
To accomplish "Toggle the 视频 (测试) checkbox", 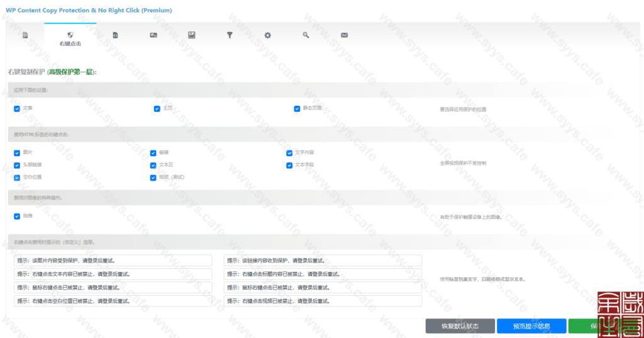I will pyautogui.click(x=153, y=177).
